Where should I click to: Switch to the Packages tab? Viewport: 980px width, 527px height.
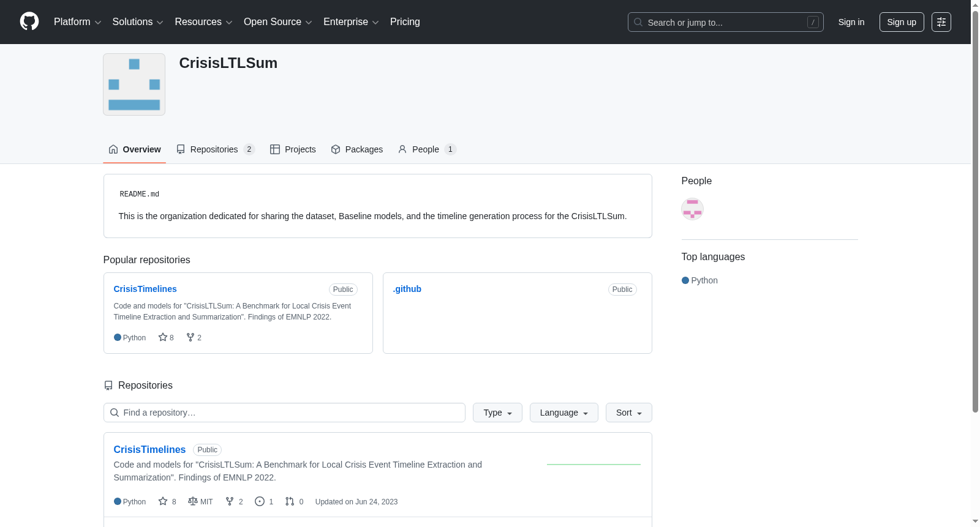click(x=357, y=149)
